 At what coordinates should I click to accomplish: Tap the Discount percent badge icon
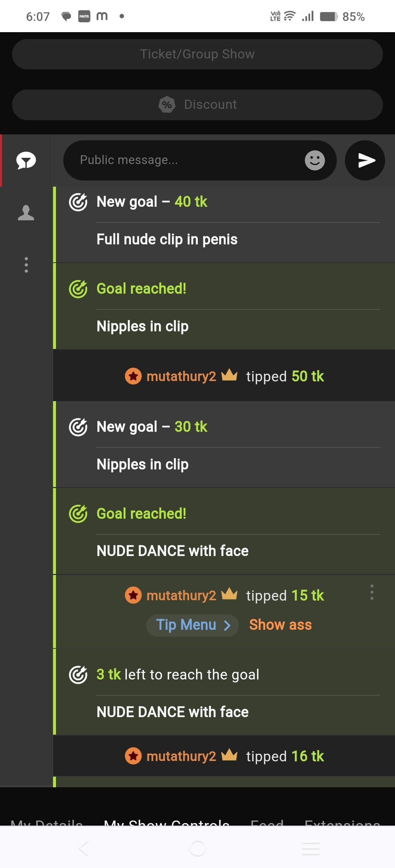(167, 105)
